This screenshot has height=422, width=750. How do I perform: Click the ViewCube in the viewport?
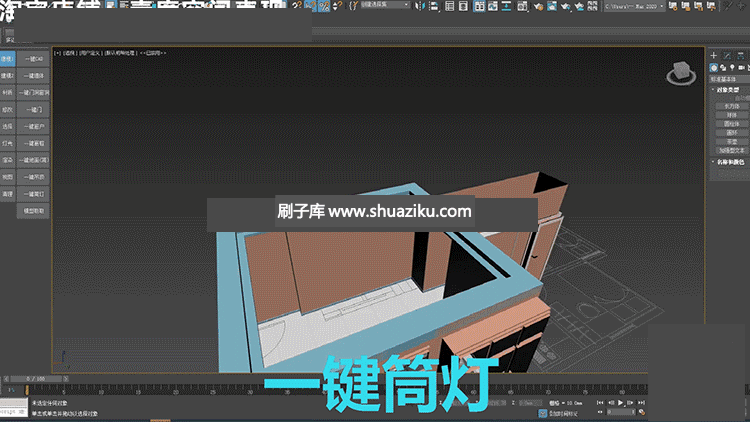click(681, 73)
